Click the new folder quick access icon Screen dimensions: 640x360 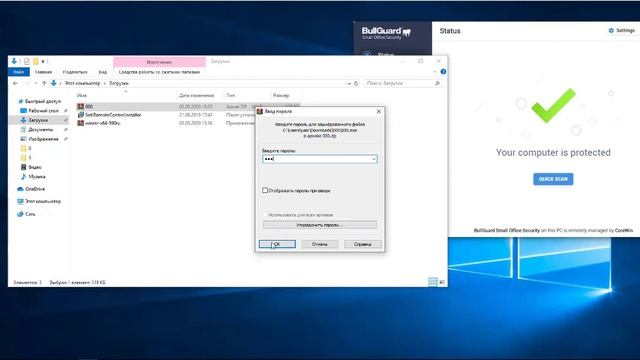(36, 61)
